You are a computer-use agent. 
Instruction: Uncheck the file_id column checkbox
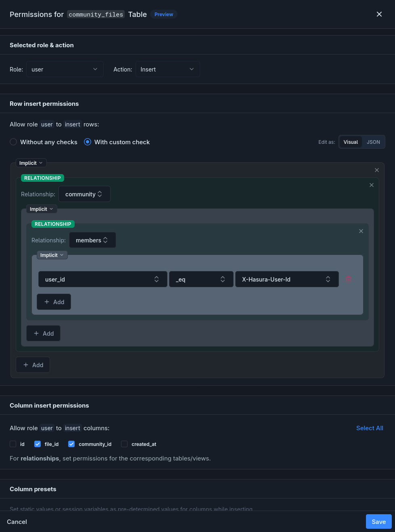38,444
